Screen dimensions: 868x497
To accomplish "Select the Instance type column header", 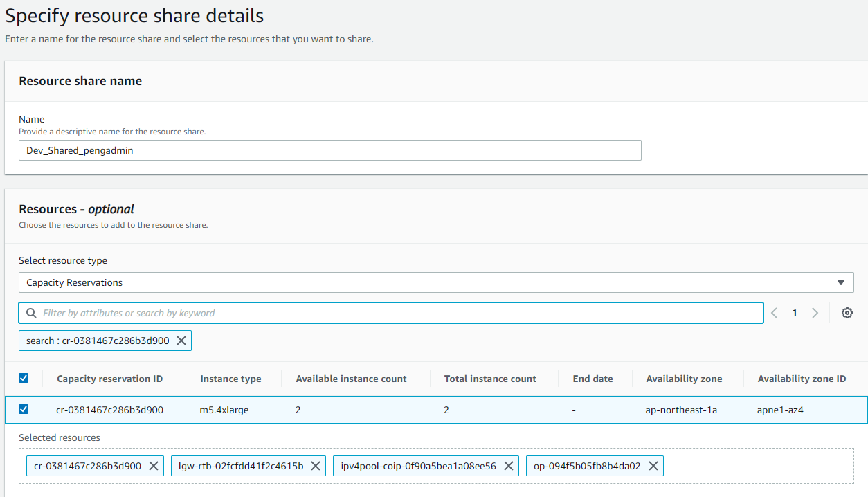I will [231, 379].
